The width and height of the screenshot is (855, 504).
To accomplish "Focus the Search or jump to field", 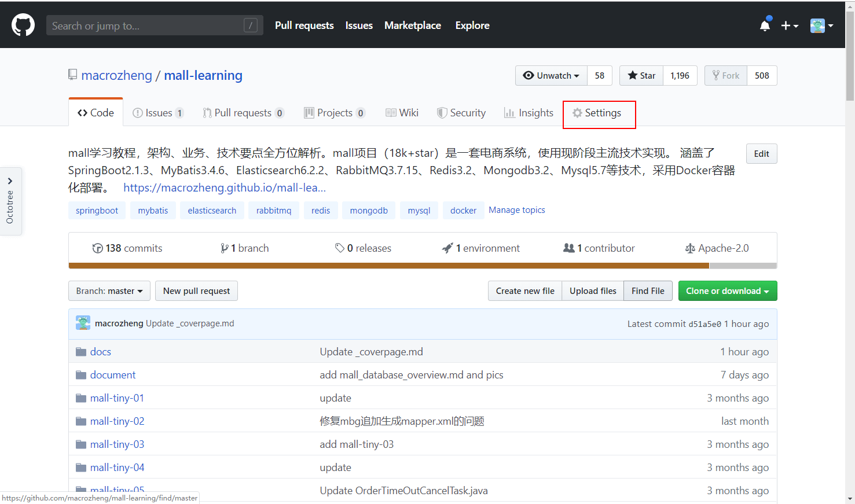I will click(x=155, y=25).
